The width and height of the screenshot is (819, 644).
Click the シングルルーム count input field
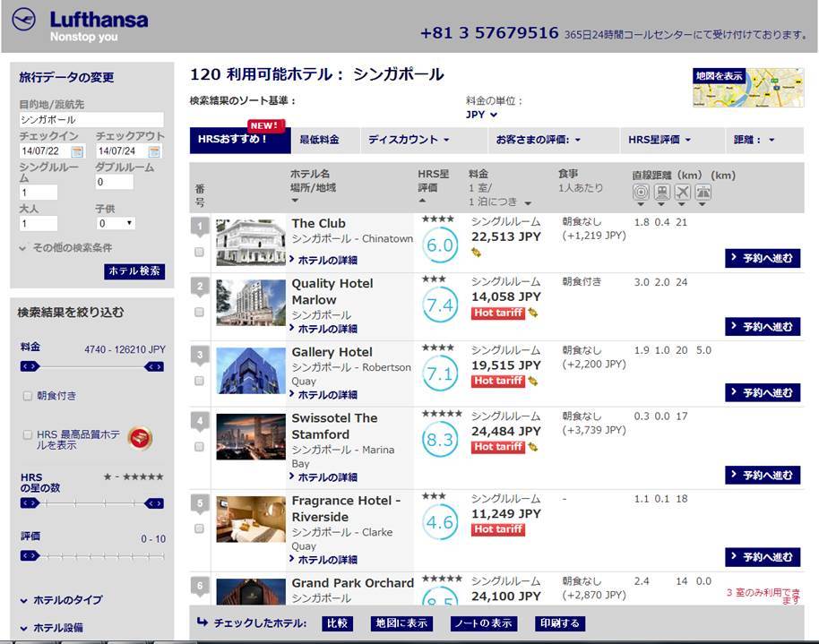[39, 193]
